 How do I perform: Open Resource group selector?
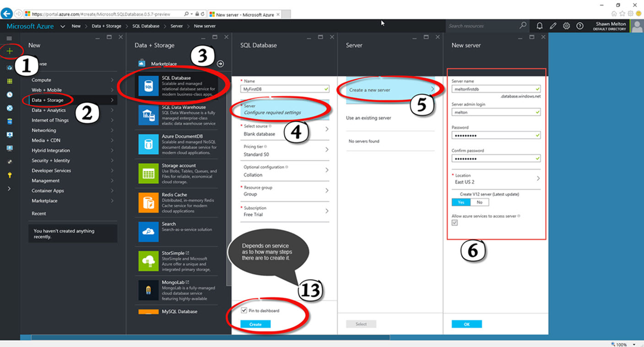coord(285,191)
